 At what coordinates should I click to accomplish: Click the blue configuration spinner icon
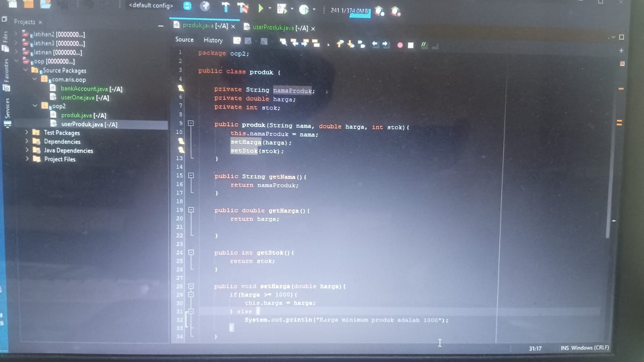(x=187, y=6)
